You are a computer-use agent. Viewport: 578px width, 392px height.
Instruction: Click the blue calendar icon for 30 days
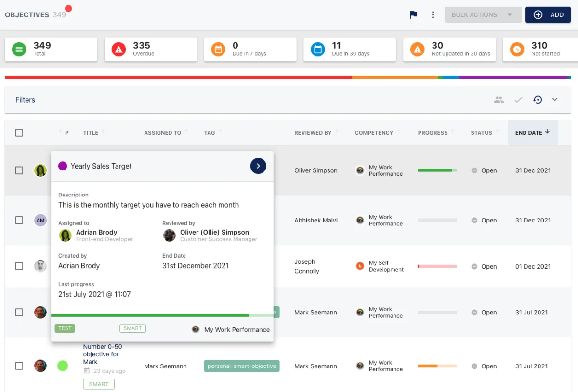318,49
